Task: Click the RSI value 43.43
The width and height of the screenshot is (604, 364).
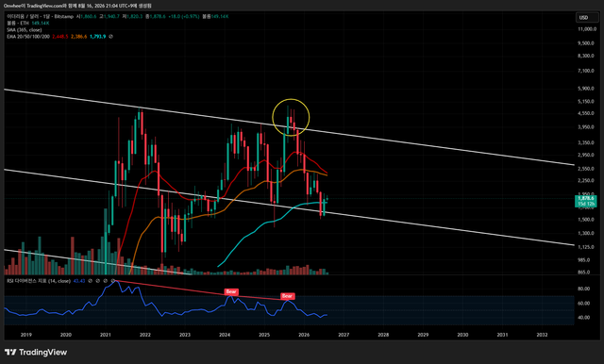Action: click(79, 281)
